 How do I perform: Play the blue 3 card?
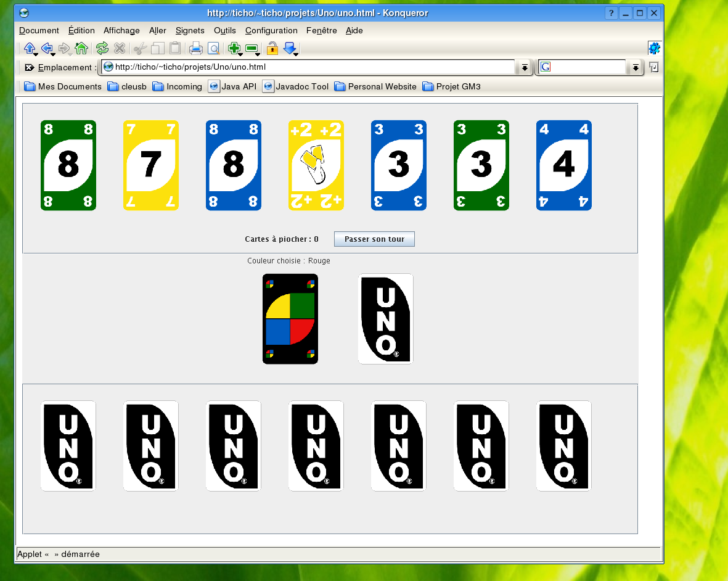(x=399, y=165)
